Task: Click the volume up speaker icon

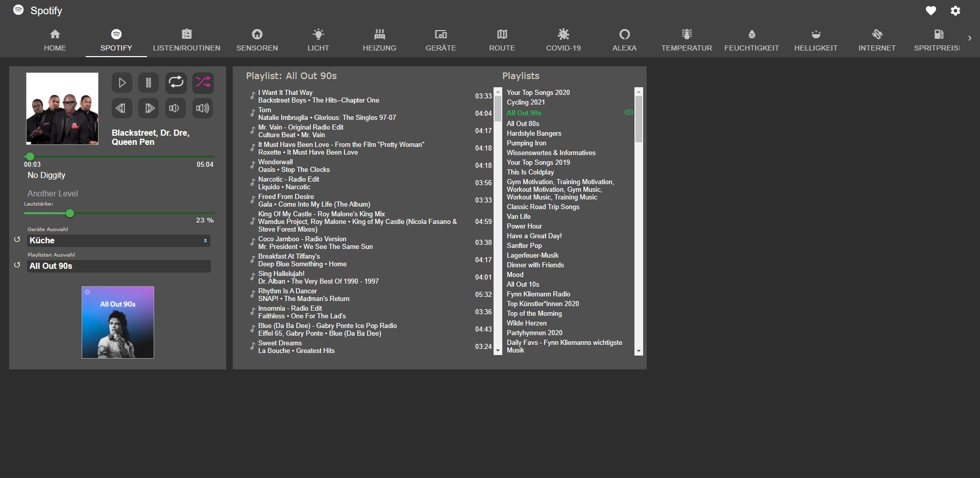Action: (x=203, y=108)
